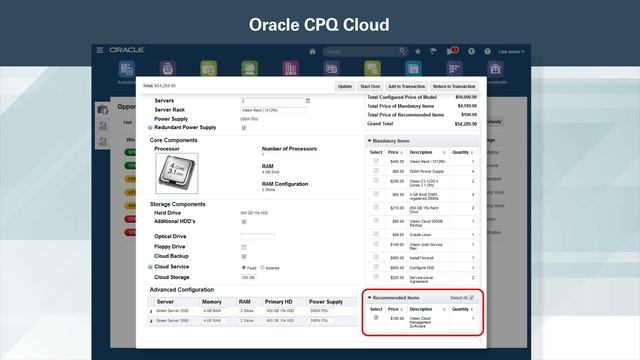
Task: Click the RAM field of server row 2
Action: pos(247,321)
